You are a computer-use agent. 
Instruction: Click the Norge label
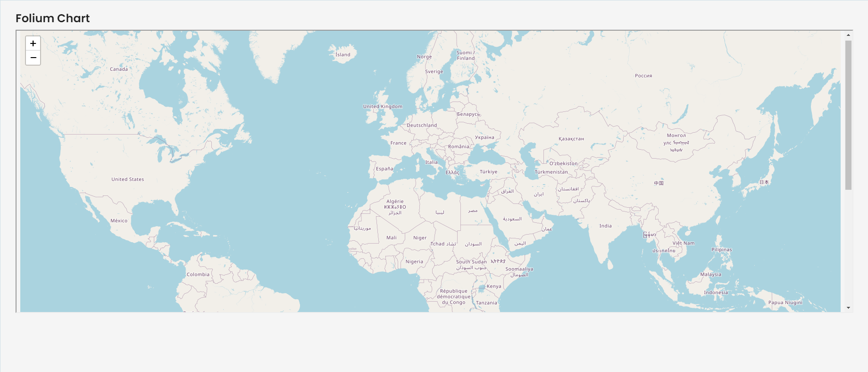coord(425,57)
